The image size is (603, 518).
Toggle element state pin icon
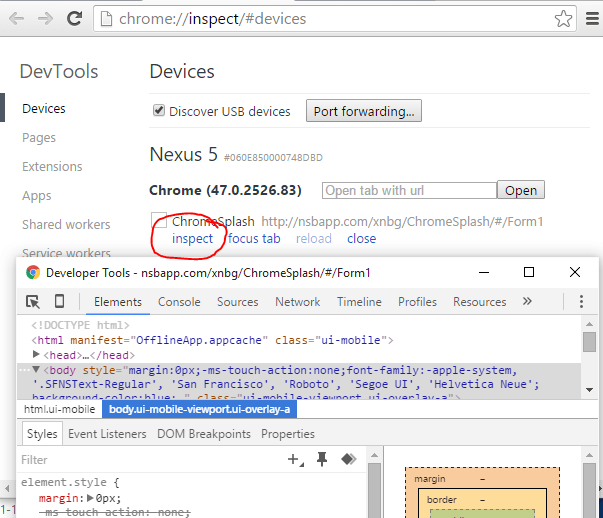pos(322,459)
